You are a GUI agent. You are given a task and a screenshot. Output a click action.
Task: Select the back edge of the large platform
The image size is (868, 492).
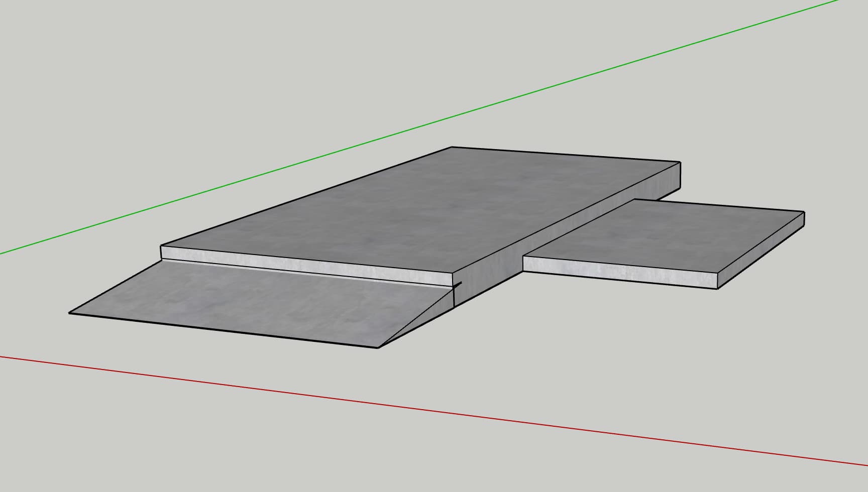(x=566, y=154)
